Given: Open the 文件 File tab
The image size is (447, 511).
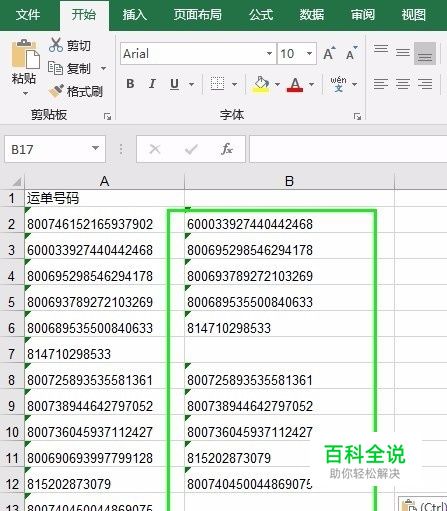Looking at the screenshot, I should 28,15.
